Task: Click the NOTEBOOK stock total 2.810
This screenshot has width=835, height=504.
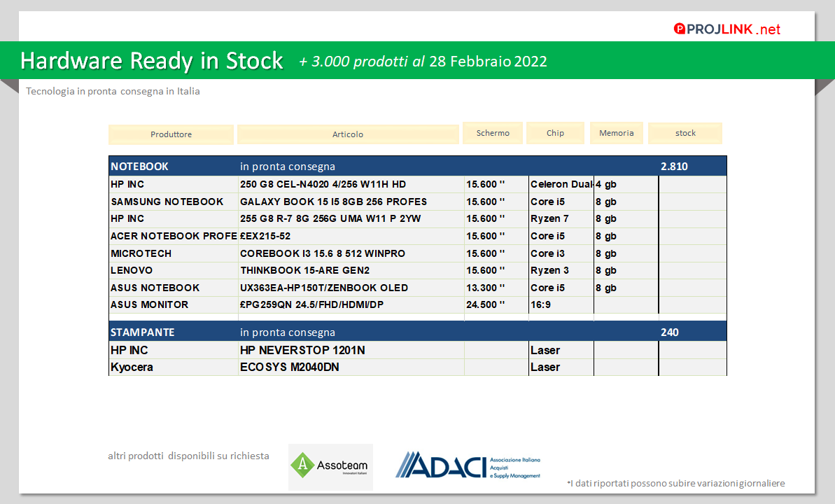Action: [x=674, y=166]
